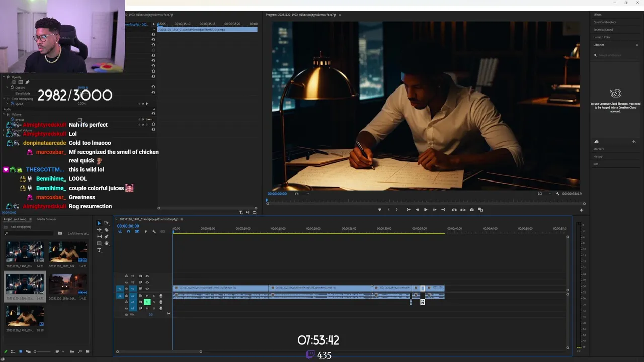Open the 1/2 playback resolution dropdown

542,194
